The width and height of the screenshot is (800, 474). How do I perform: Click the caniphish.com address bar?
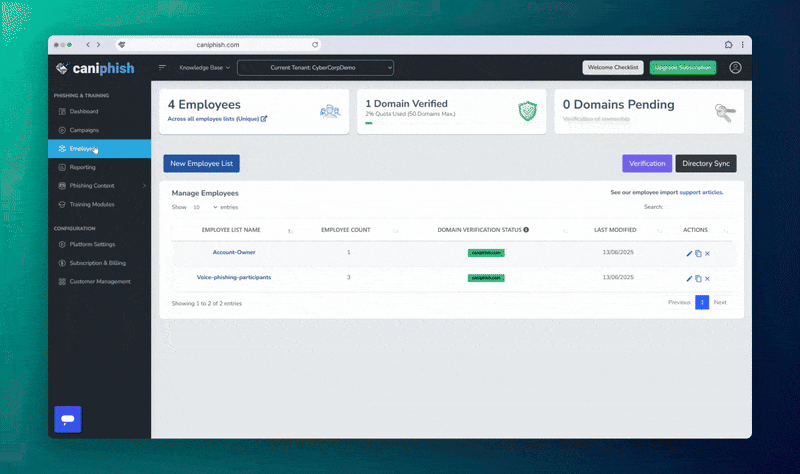(218, 45)
